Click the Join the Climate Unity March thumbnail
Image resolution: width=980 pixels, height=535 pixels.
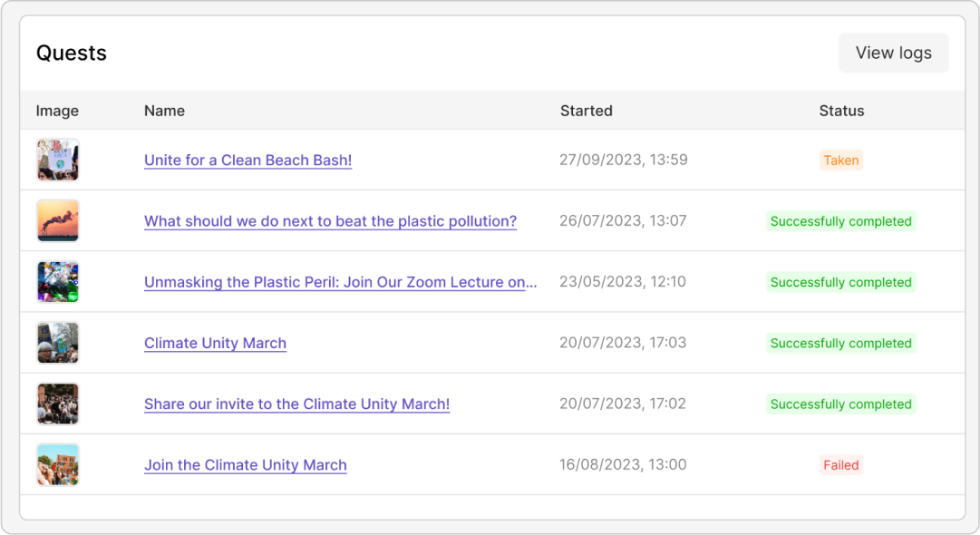(x=58, y=464)
